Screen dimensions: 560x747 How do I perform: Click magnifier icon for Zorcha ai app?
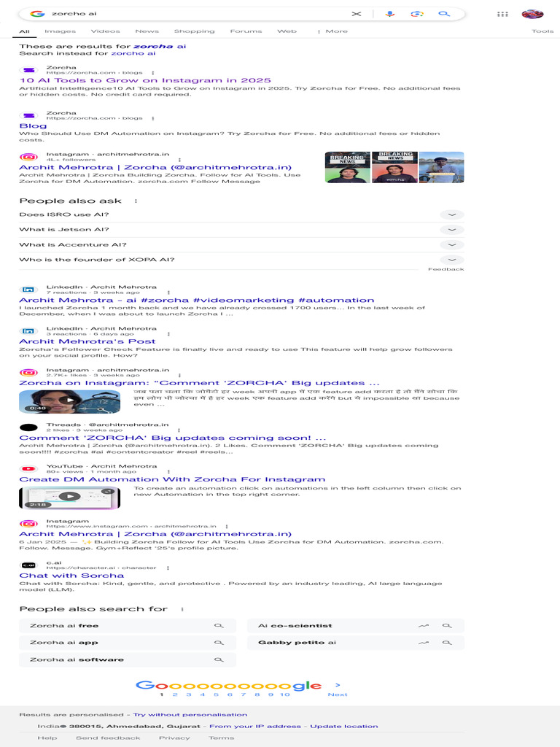[x=219, y=643]
